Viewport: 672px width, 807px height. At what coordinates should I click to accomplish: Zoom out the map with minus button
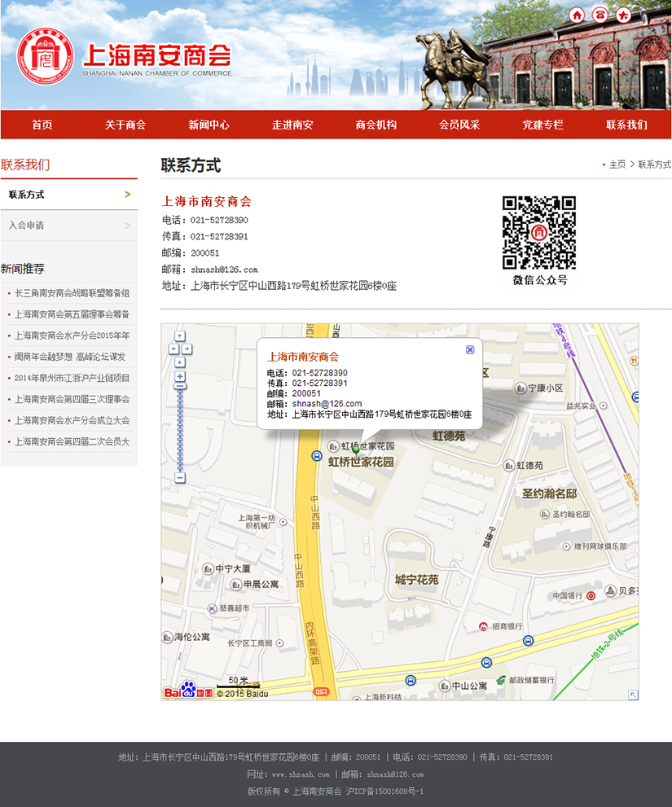click(x=180, y=478)
